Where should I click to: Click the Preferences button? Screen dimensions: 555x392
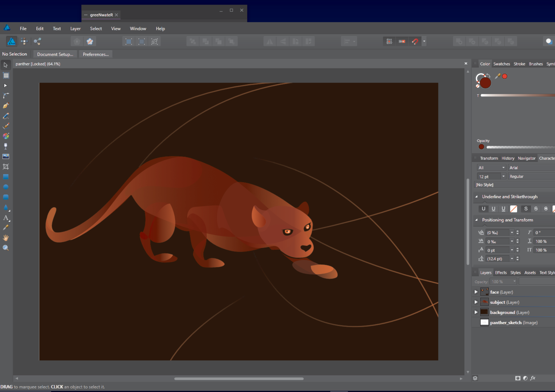[96, 54]
